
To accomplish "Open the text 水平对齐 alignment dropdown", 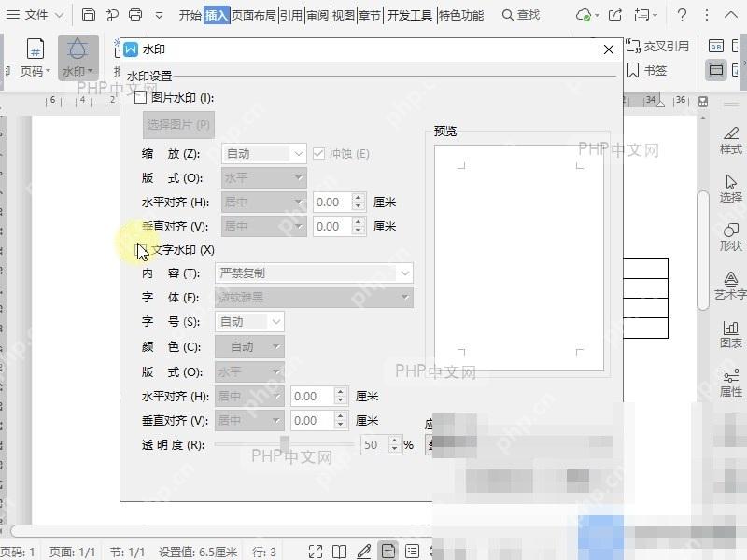I will [x=249, y=396].
